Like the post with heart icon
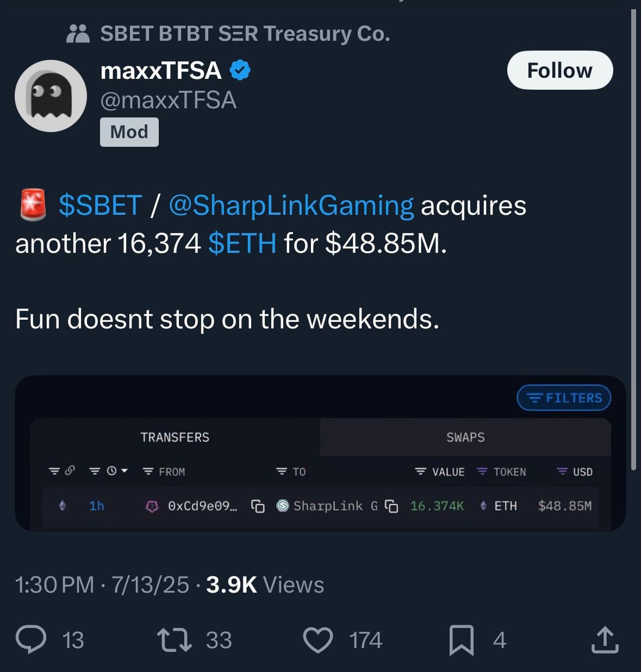Screen dimensions: 641x672 [318, 640]
